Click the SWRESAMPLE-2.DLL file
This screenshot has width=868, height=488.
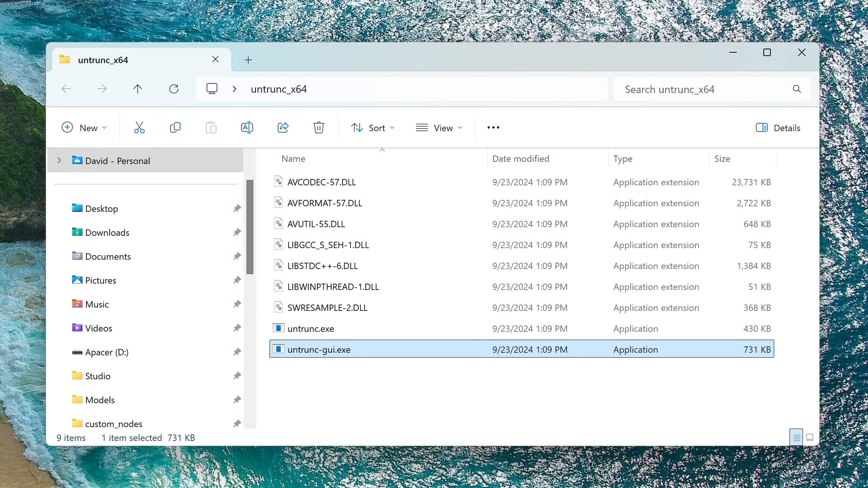327,308
